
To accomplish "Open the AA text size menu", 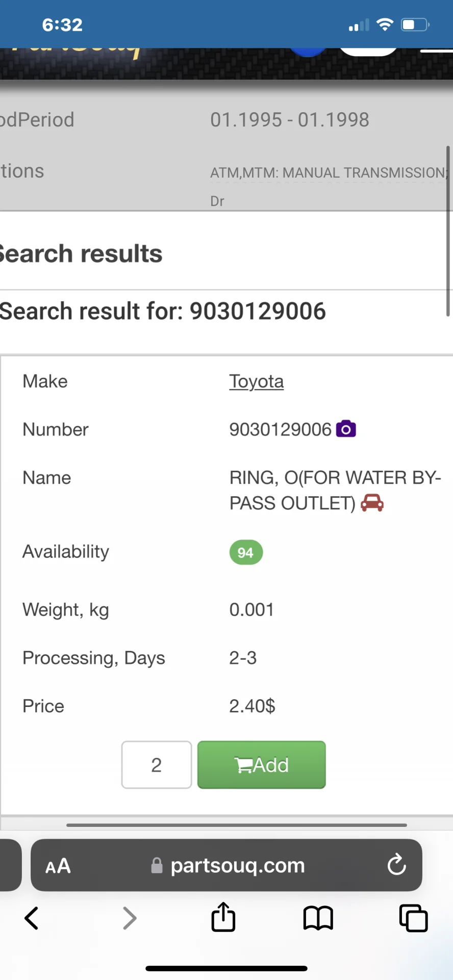I will tap(58, 866).
